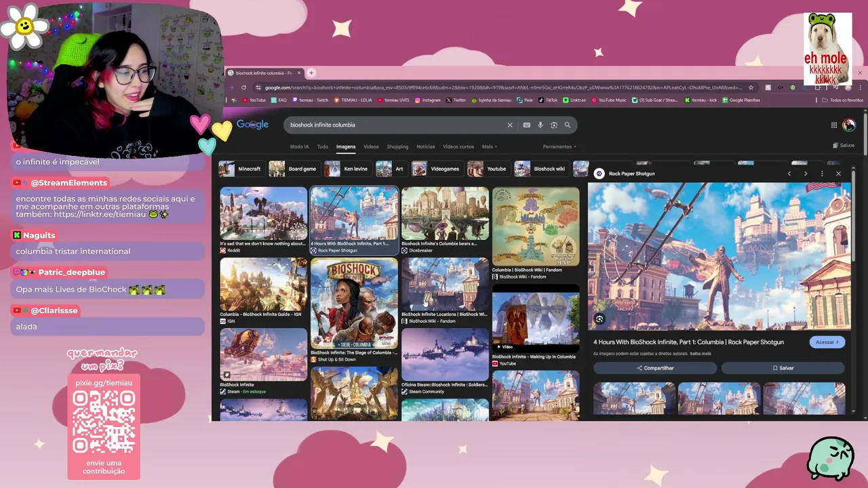The width and height of the screenshot is (868, 488).
Task: Open the Google account avatar
Action: (x=849, y=125)
